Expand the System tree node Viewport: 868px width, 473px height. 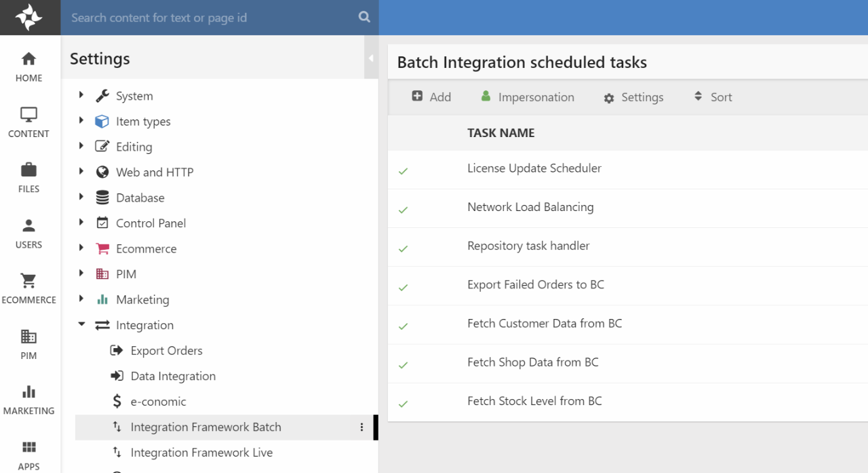click(81, 96)
